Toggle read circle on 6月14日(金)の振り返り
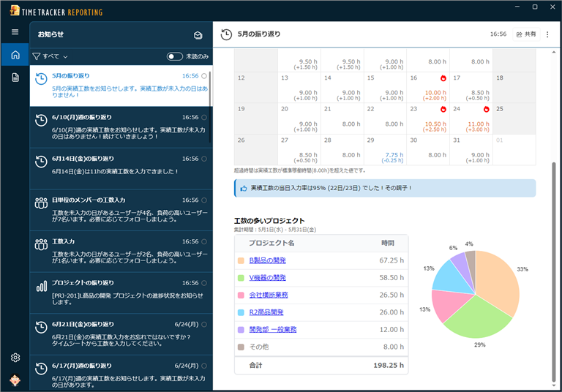 pyautogui.click(x=204, y=159)
